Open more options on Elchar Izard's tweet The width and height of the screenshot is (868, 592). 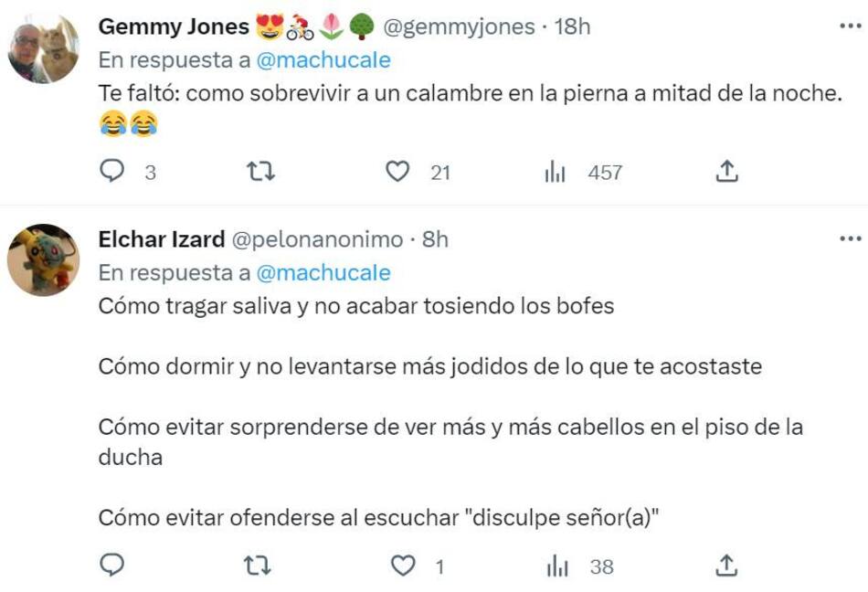tap(850, 239)
